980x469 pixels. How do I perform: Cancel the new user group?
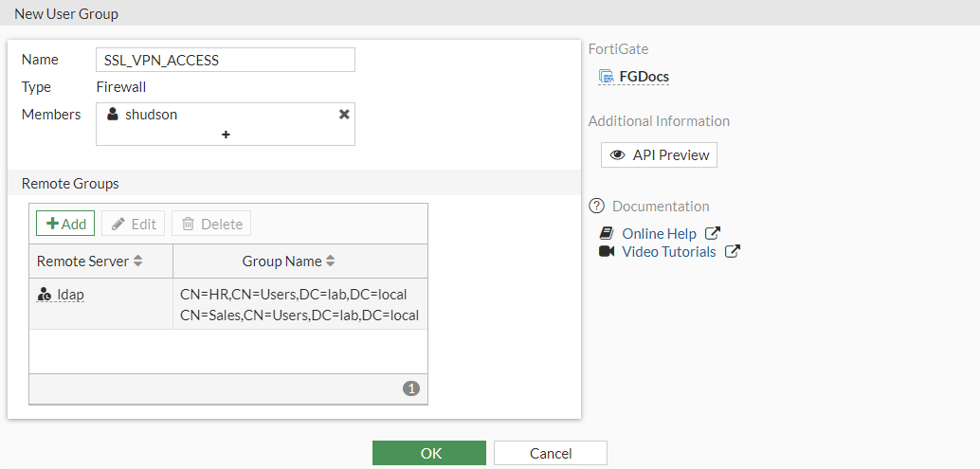(550, 453)
